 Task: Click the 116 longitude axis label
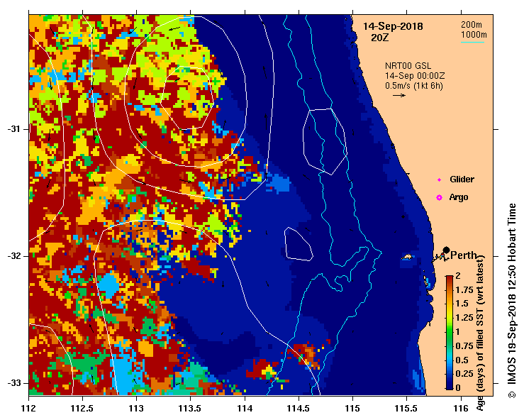click(x=461, y=409)
